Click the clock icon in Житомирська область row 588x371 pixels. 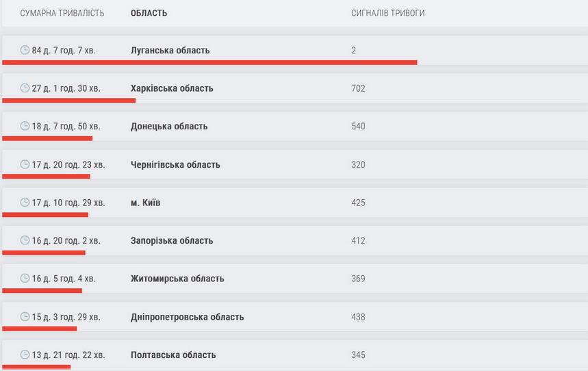25,279
